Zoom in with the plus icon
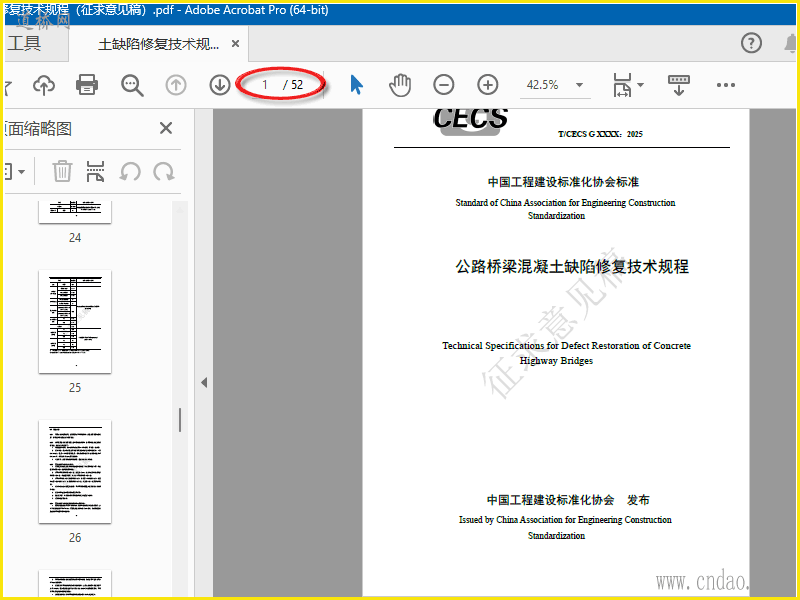Screen dimensions: 800x600 487,85
